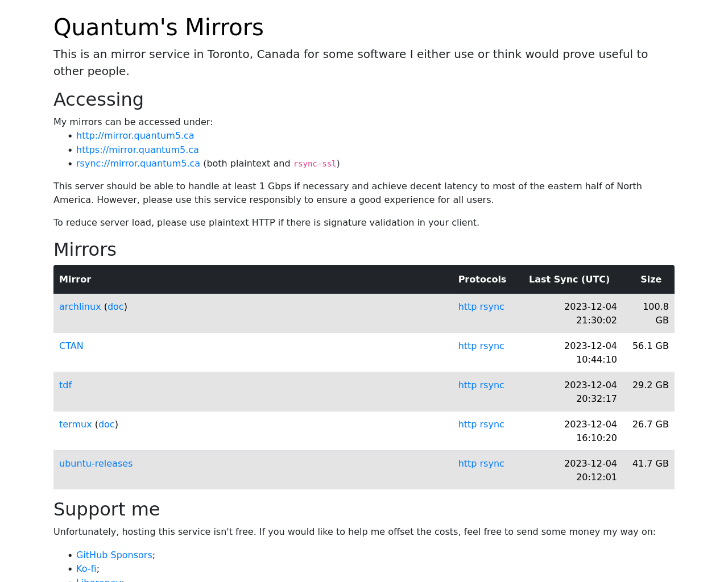
Task: Open the http://mirror.quantum5.ca link
Action: coord(135,136)
